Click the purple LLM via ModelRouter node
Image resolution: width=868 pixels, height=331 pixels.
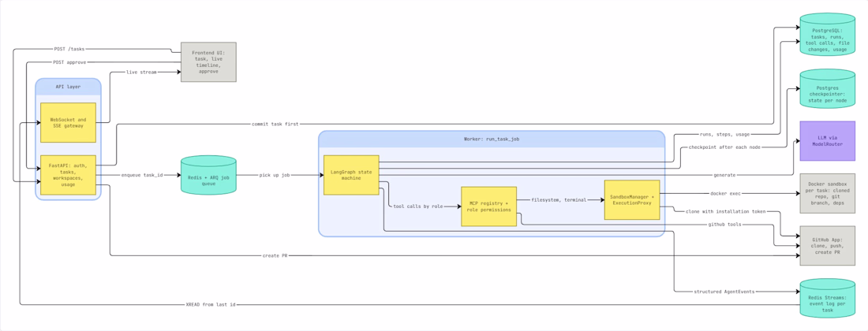coord(828,141)
